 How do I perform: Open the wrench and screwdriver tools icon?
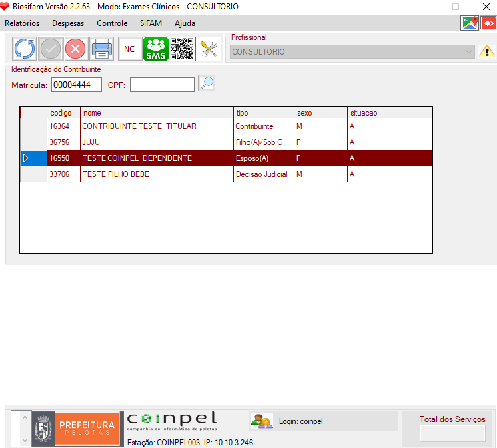point(209,49)
